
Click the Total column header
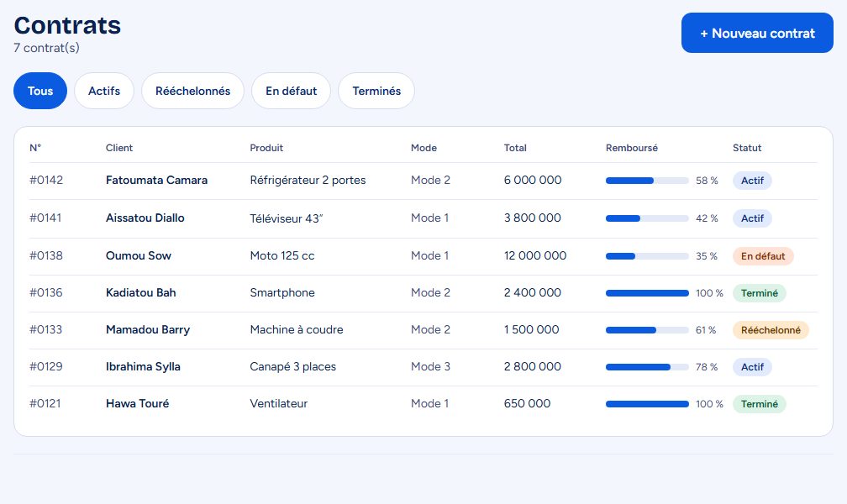pos(515,148)
